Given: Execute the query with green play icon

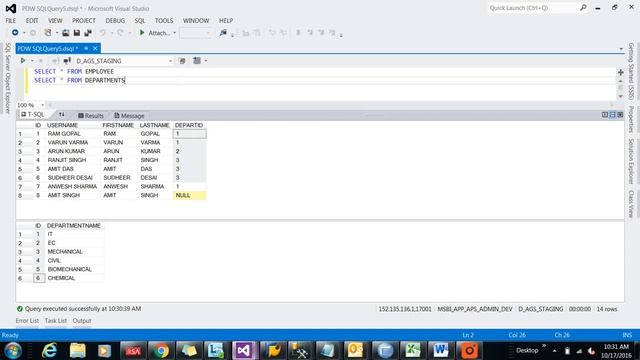Looking at the screenshot, I should tap(23, 60).
